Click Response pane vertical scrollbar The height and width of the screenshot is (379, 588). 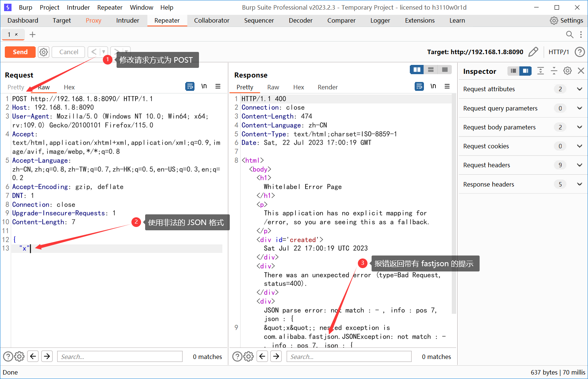(x=454, y=204)
